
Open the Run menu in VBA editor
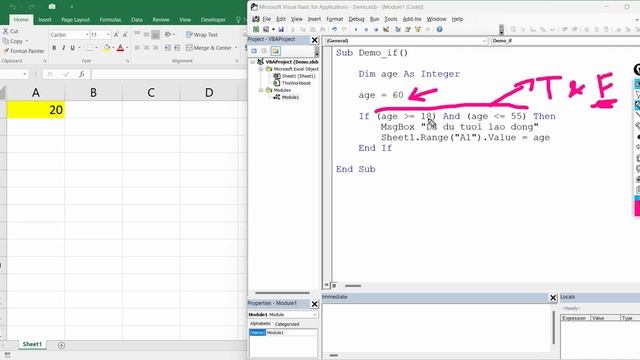tap(374, 19)
